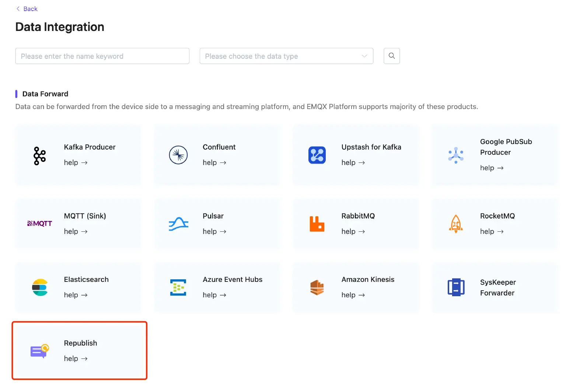Choose the Google PubSub Producer icon
The image size is (566, 392).
point(456,155)
